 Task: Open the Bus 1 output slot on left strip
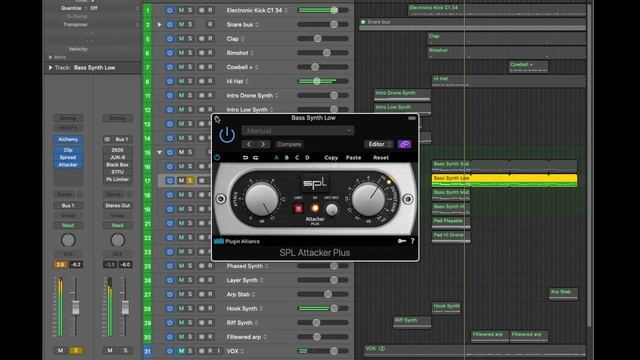68,206
